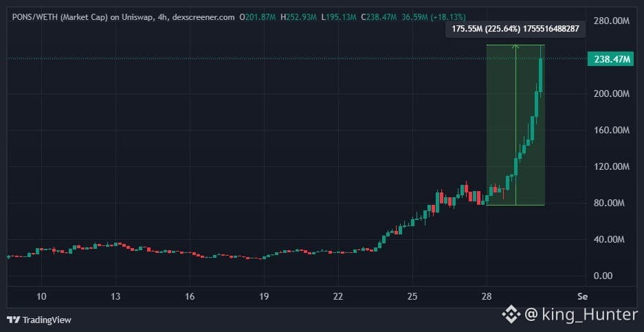Click date 25 on the time axis
Screen dimensions: 644x332
412,297
